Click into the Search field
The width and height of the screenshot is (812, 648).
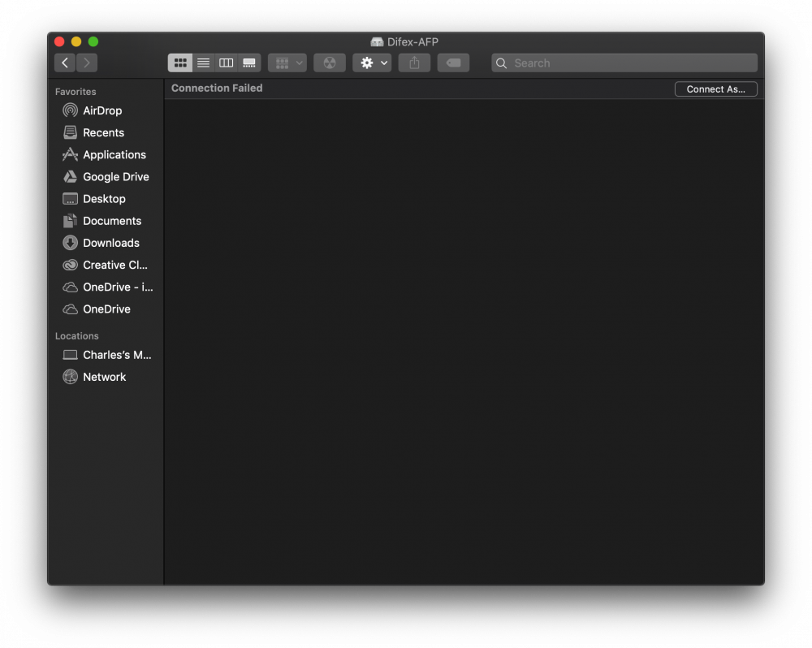624,63
